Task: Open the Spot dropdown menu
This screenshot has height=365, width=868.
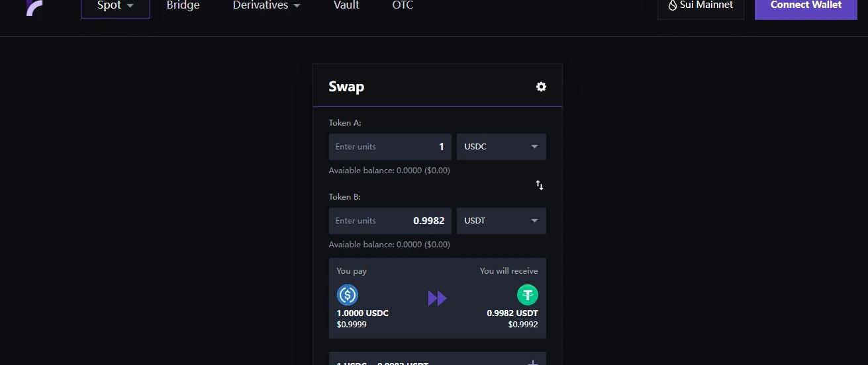Action: pos(115,6)
